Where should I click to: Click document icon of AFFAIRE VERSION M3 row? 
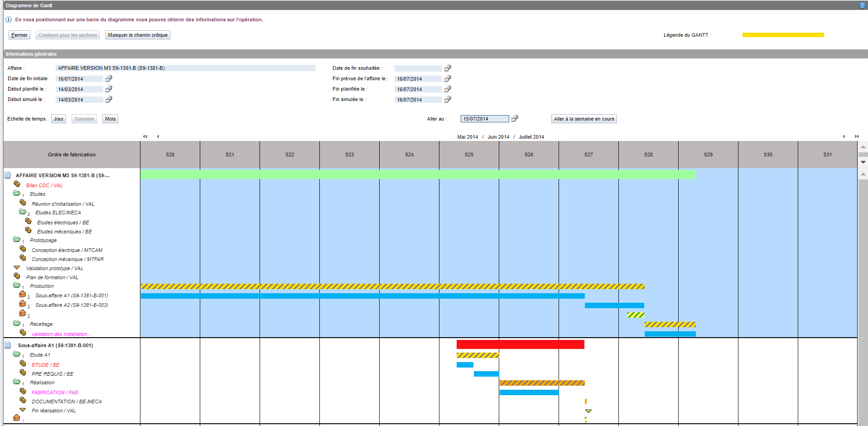pos(7,175)
